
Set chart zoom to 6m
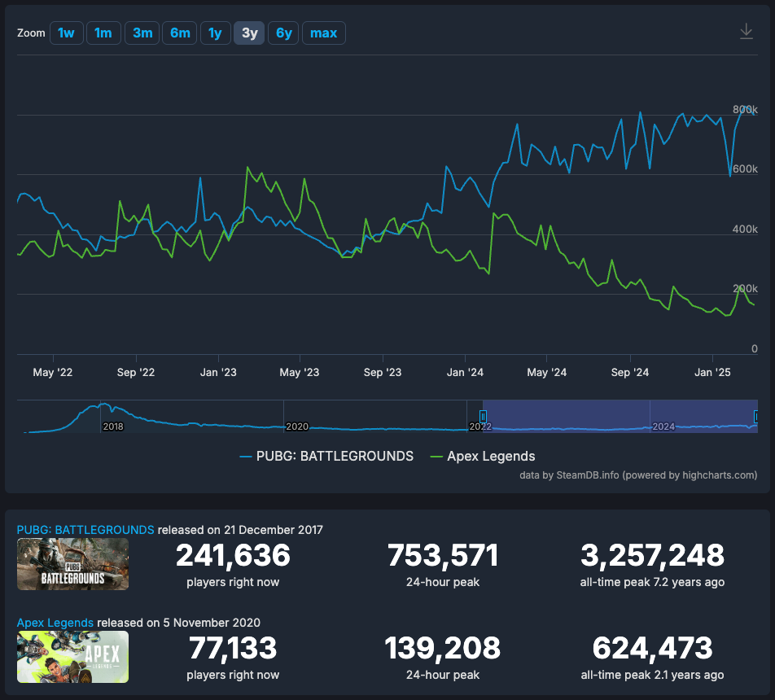click(180, 33)
